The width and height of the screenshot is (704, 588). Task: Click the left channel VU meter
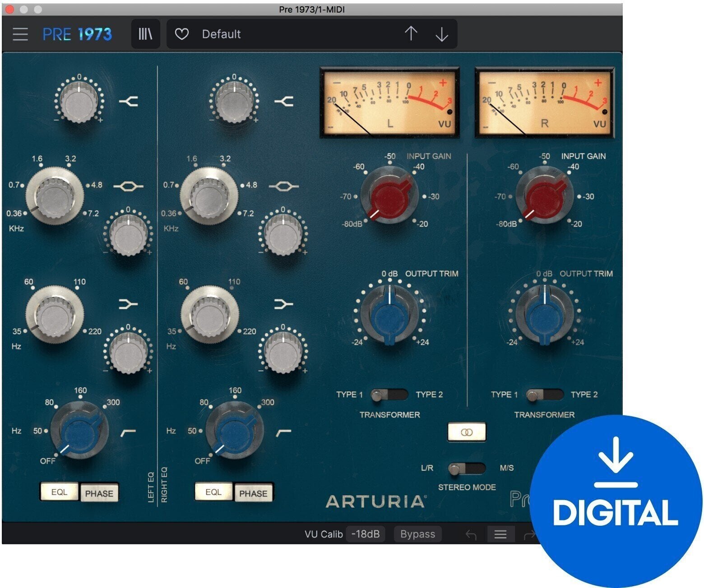pyautogui.click(x=389, y=102)
